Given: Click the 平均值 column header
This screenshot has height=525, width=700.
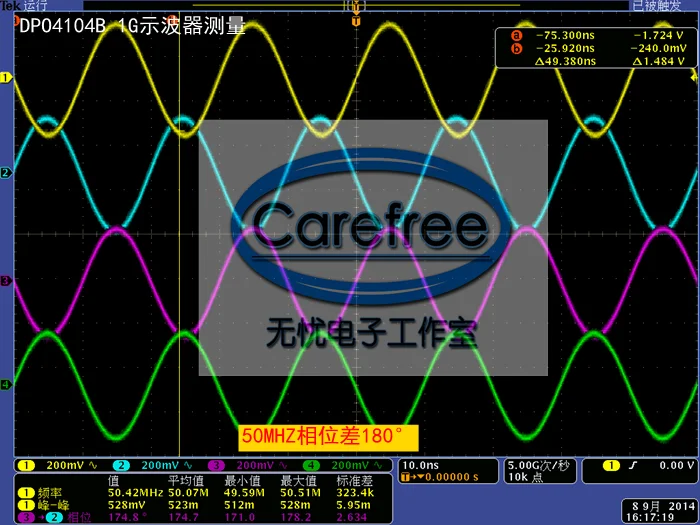Looking at the screenshot, I should tap(186, 481).
